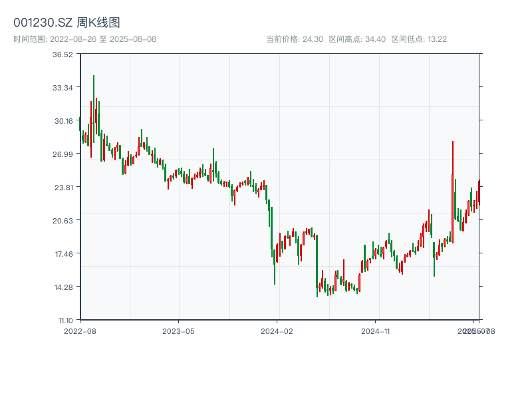Select the 区间高点 34.40 label
This screenshot has height=399, width=532.
tap(357, 39)
